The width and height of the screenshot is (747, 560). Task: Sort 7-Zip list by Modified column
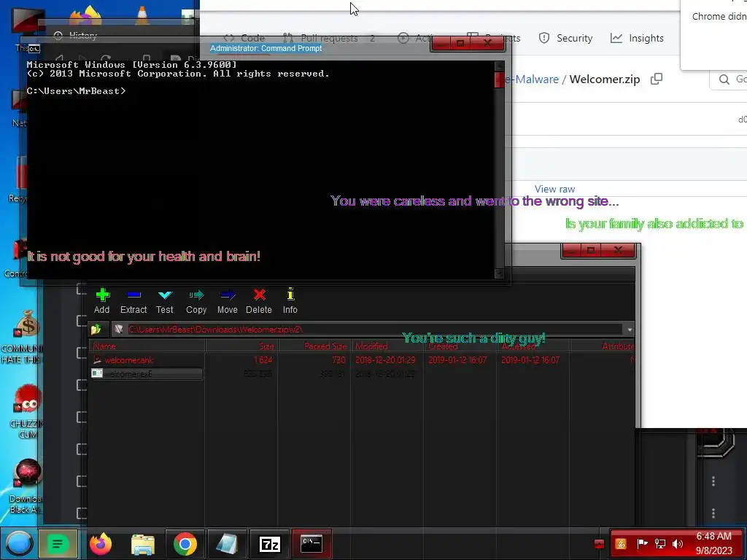pos(387,346)
